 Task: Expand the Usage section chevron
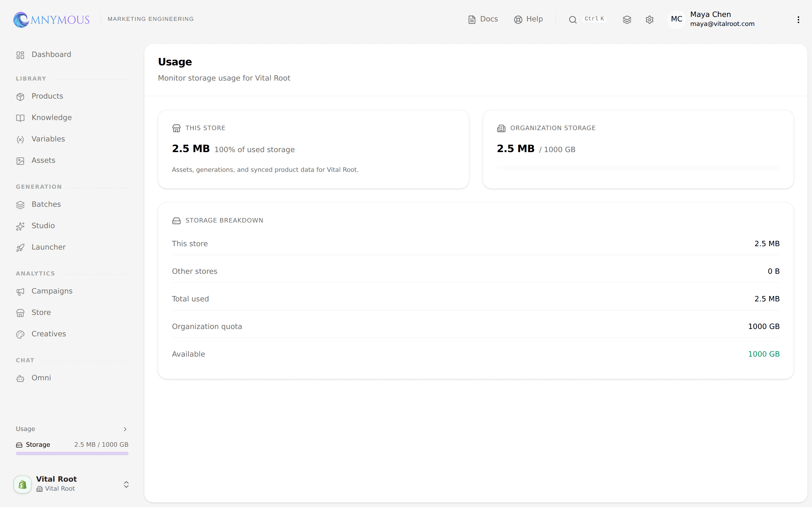point(125,429)
